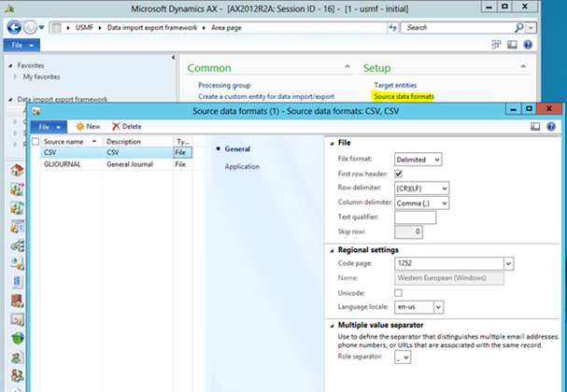Tick the select-all checkbox in grid header

point(35,142)
